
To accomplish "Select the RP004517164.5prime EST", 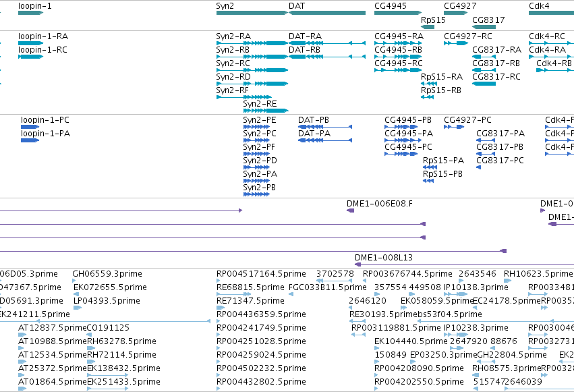I will [x=218, y=281].
